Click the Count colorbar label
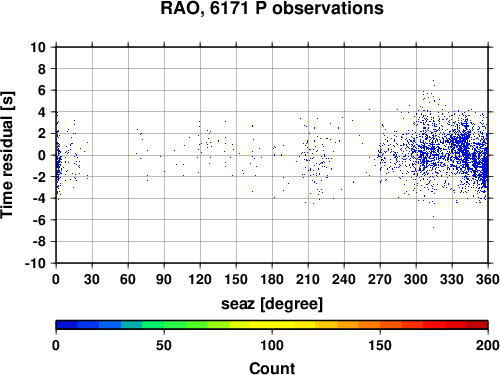500x375 pixels. click(x=272, y=368)
